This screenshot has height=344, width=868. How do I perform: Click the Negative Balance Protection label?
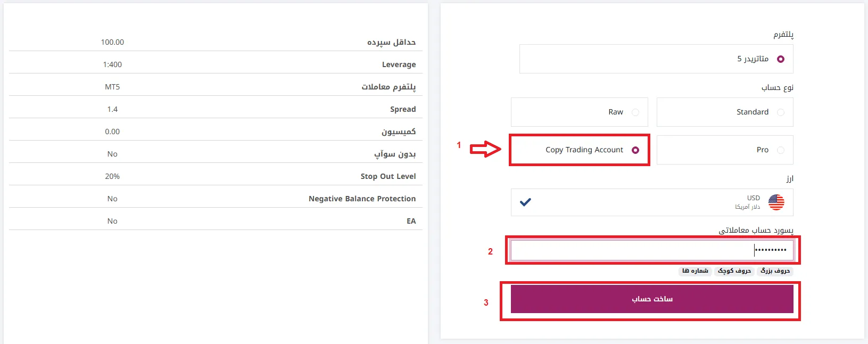click(362, 199)
